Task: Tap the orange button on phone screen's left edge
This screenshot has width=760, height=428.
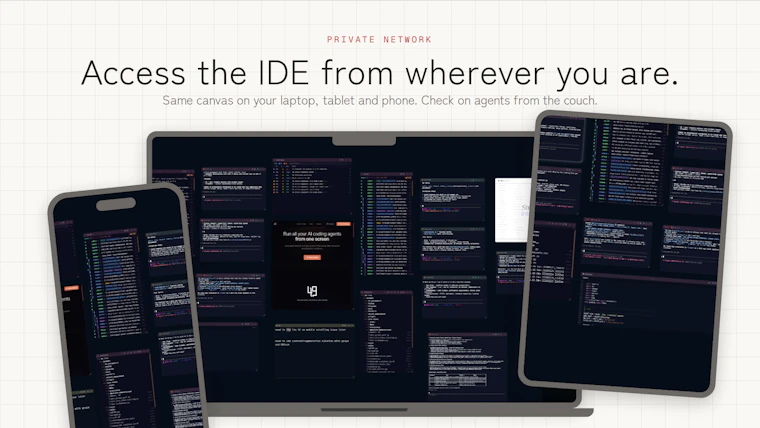Action: tap(71, 288)
